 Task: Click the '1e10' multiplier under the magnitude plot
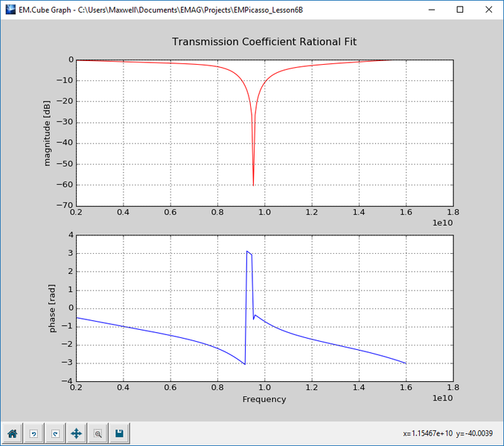443,223
